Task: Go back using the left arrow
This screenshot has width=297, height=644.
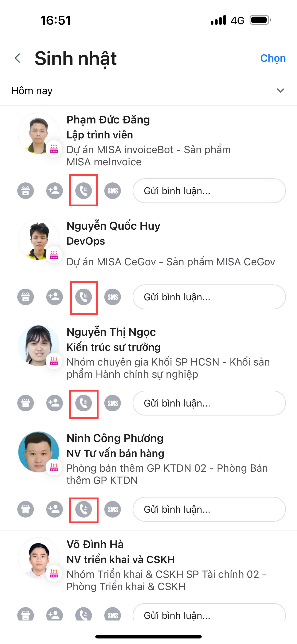Action: (x=17, y=58)
